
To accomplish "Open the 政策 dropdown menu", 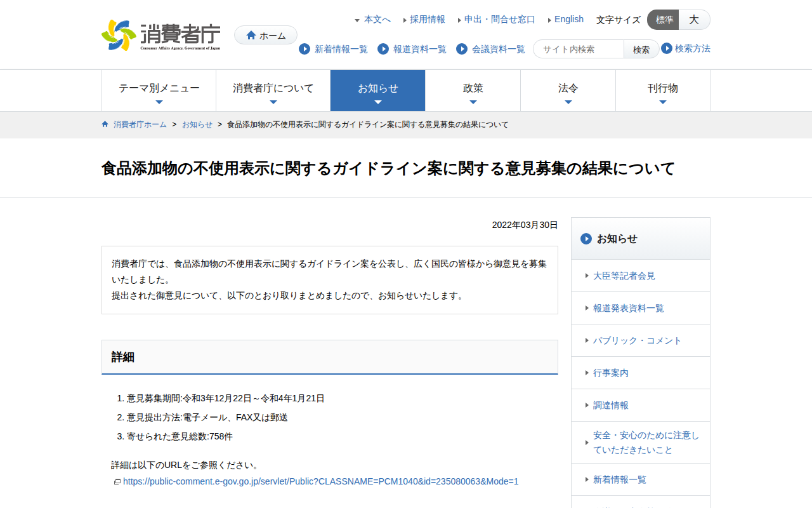I will pos(473,90).
